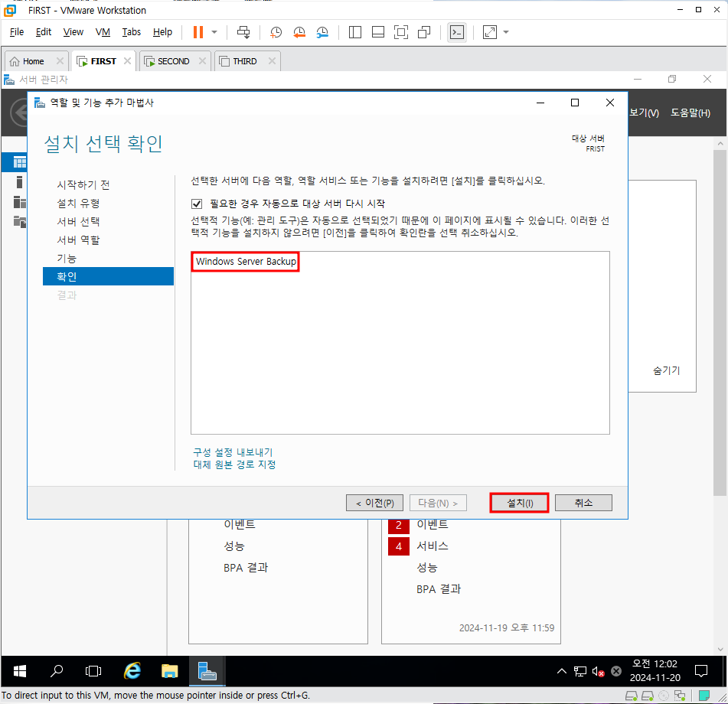Open 보기(V) menu in Server Manager
The height and width of the screenshot is (704, 728).
tap(644, 112)
